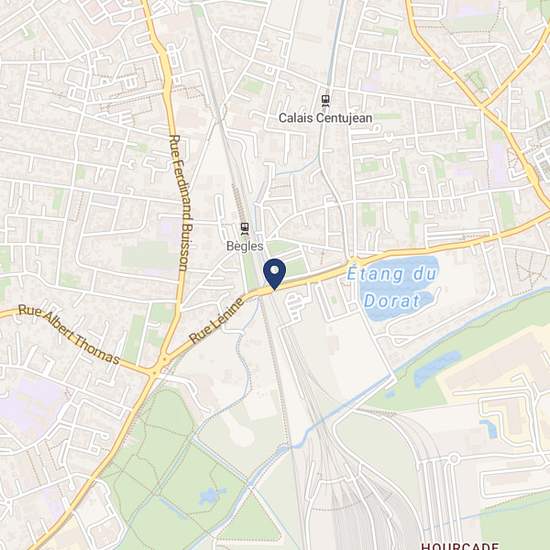Click the small blue pond east of the rail yard
The height and width of the screenshot is (550, 550).
pos(489,428)
